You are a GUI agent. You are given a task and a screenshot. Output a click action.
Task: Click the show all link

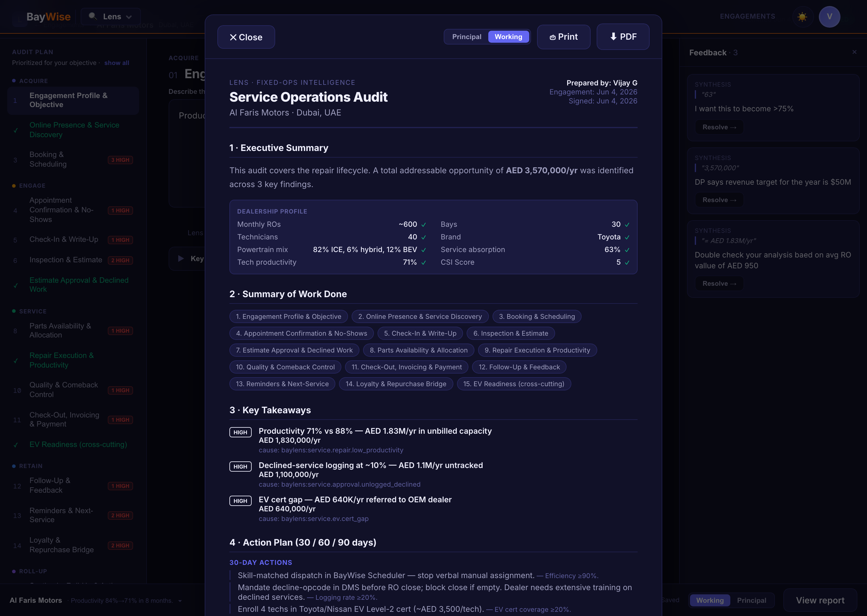[x=117, y=63]
